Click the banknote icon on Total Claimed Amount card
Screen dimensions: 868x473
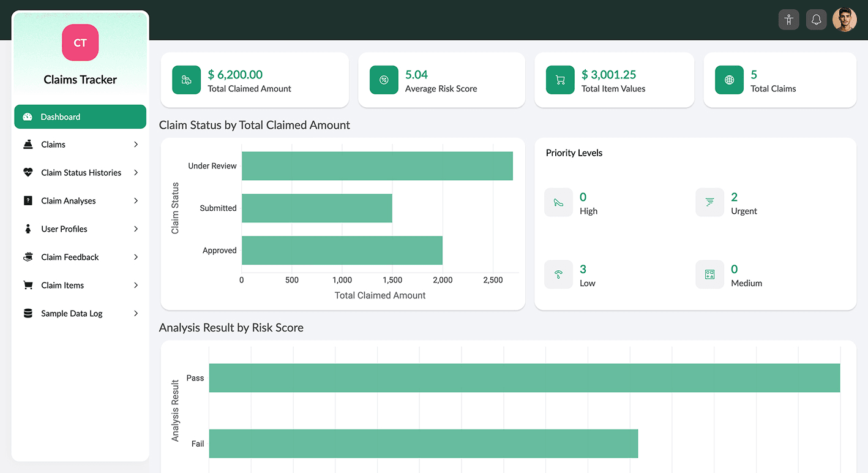[187, 80]
